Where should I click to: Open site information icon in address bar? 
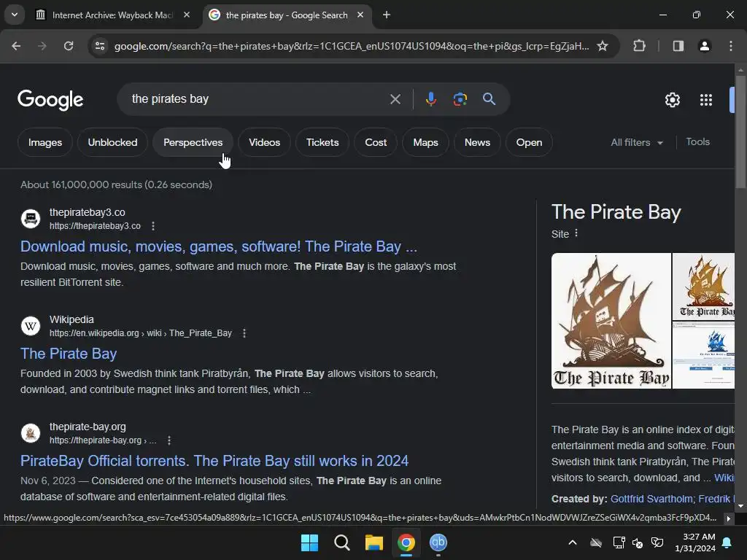click(100, 46)
